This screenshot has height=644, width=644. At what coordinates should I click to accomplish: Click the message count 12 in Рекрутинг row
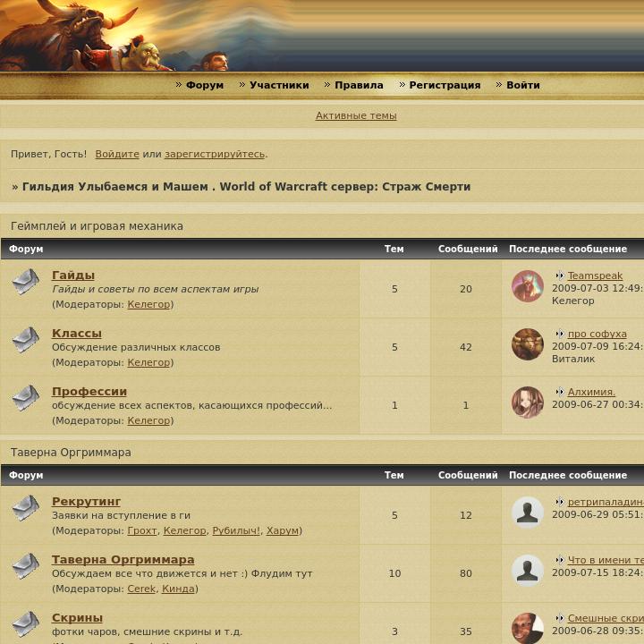click(x=466, y=515)
